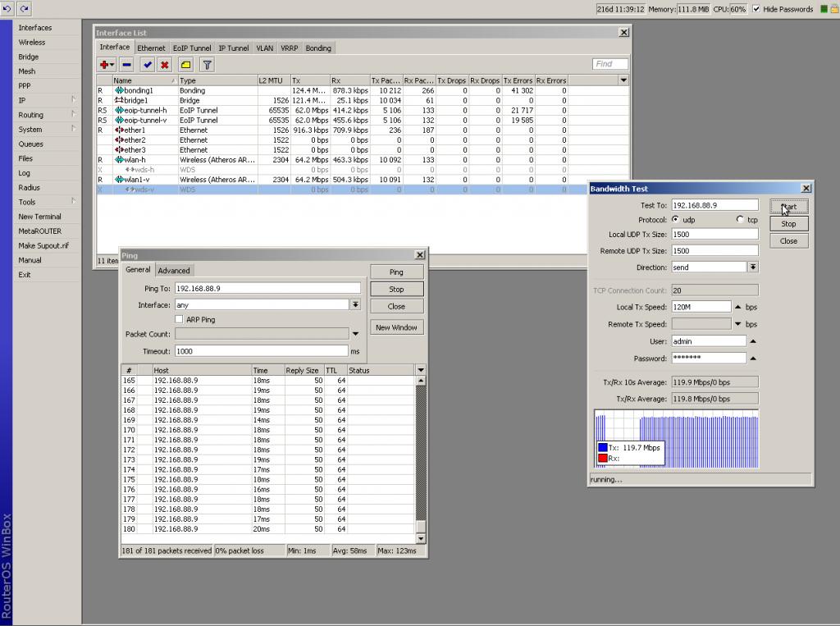Click the Find search field
The width and height of the screenshot is (840, 626).
[610, 64]
